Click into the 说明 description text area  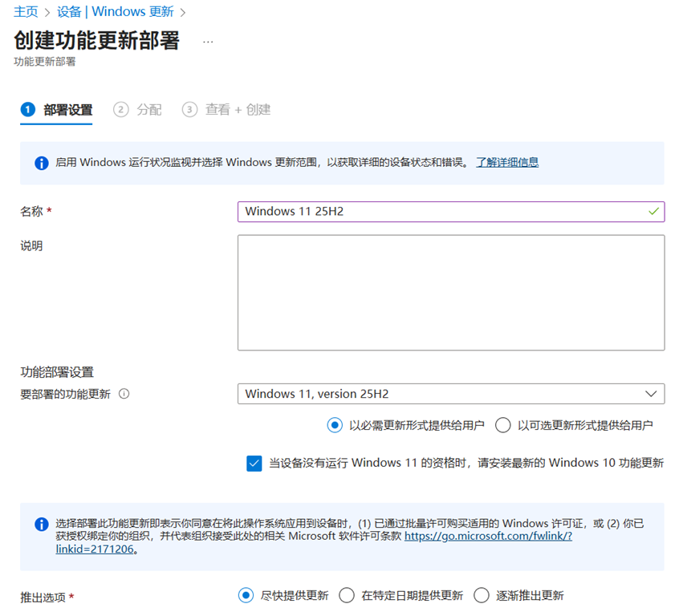(450, 292)
